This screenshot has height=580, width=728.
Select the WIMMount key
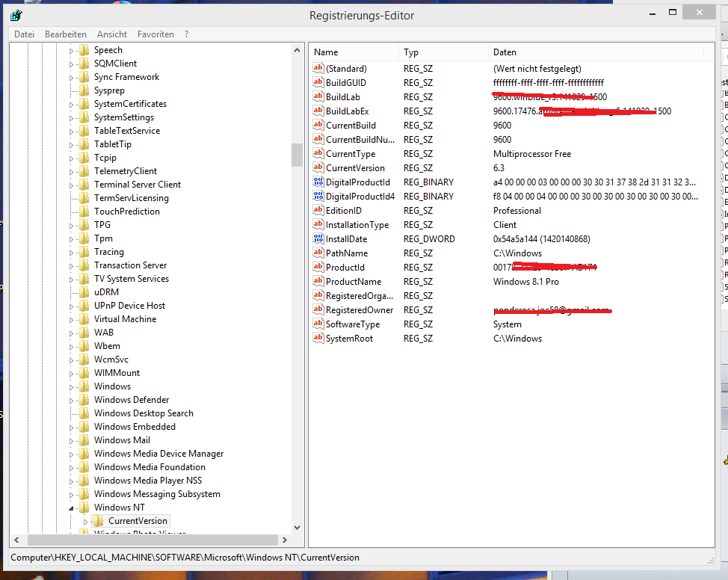coord(117,372)
